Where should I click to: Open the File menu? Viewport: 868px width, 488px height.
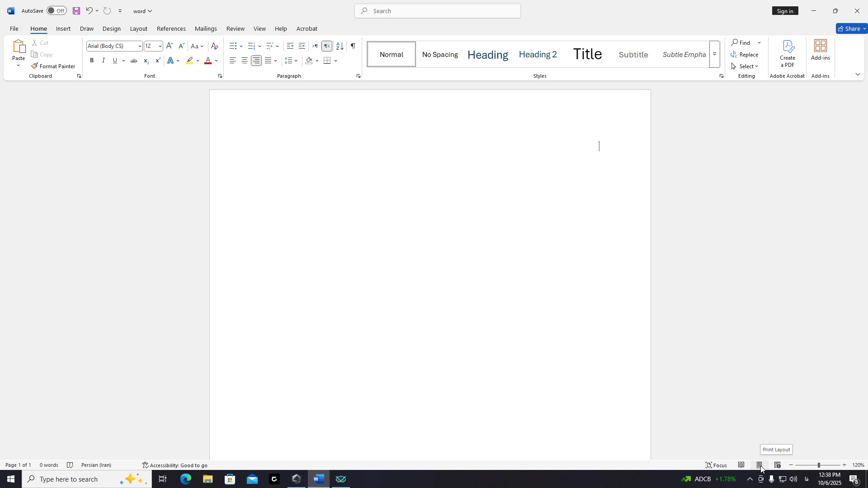click(14, 28)
